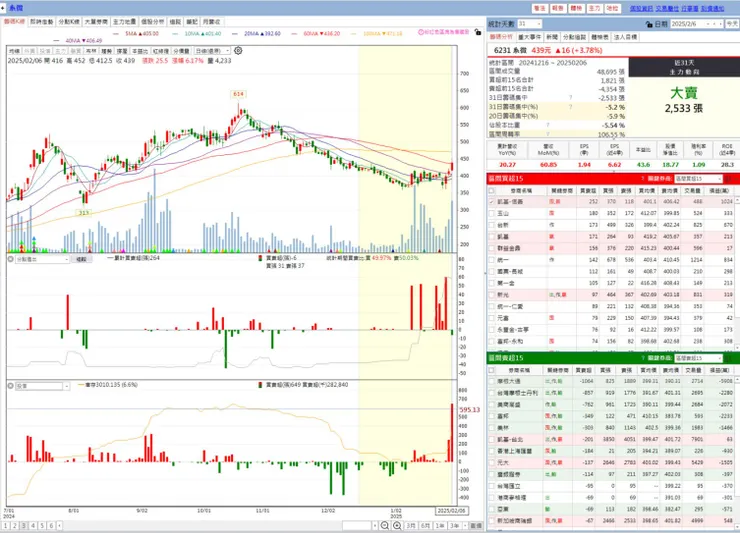Click top-right red 主力 button
This screenshot has width=740, height=533.
594,8
